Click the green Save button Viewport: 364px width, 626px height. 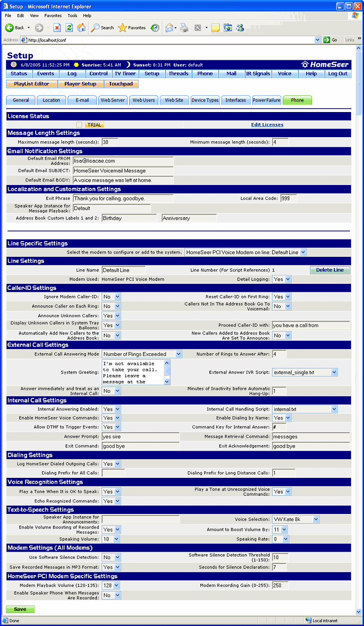click(20, 609)
